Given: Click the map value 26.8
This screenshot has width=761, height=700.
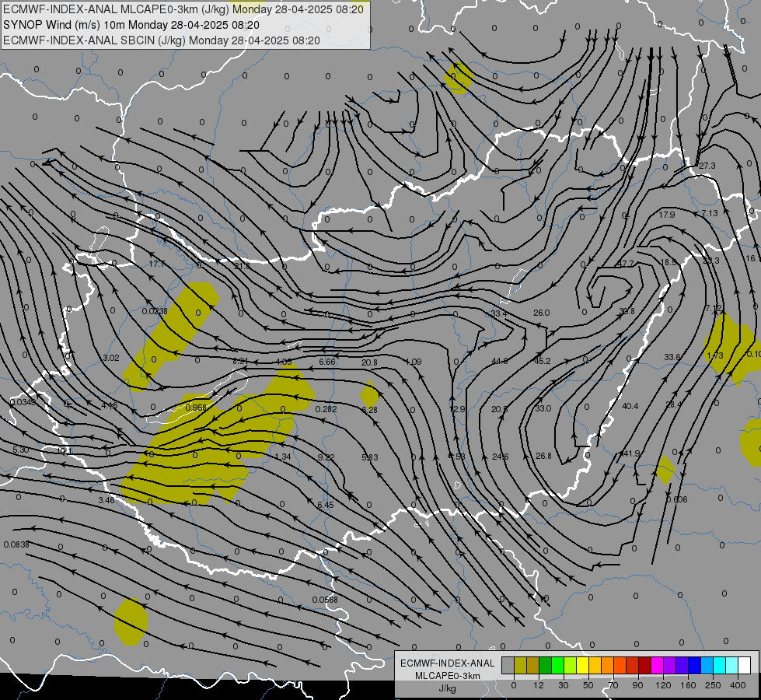Looking at the screenshot, I should click(543, 456).
